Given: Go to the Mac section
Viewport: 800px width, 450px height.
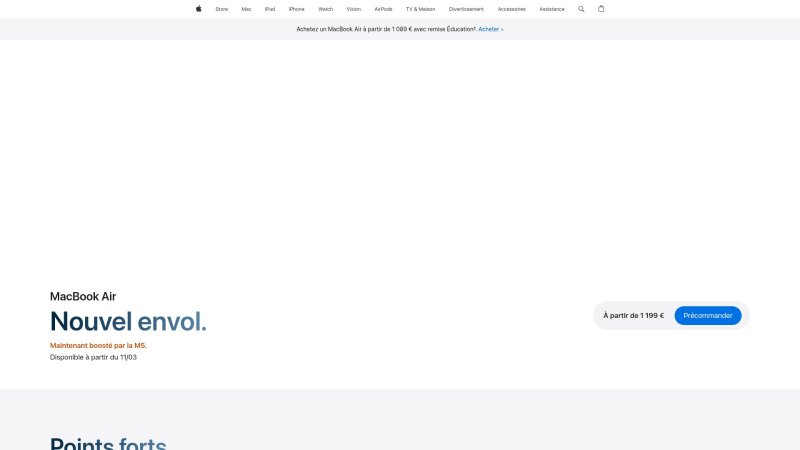Looking at the screenshot, I should [246, 9].
